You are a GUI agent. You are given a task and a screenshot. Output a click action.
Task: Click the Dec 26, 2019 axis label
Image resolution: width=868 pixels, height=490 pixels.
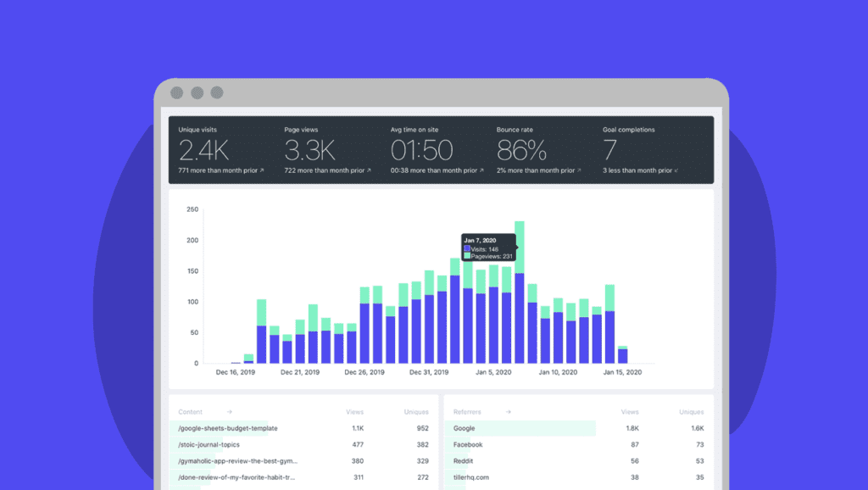click(364, 372)
